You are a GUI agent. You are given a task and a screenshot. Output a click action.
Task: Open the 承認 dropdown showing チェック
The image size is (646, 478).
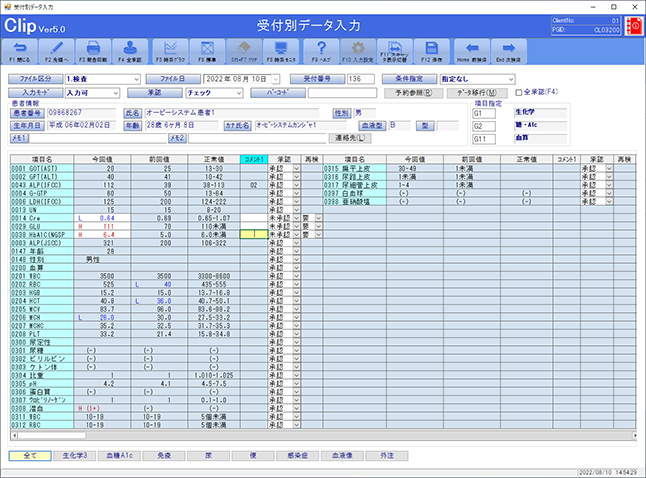pos(239,93)
